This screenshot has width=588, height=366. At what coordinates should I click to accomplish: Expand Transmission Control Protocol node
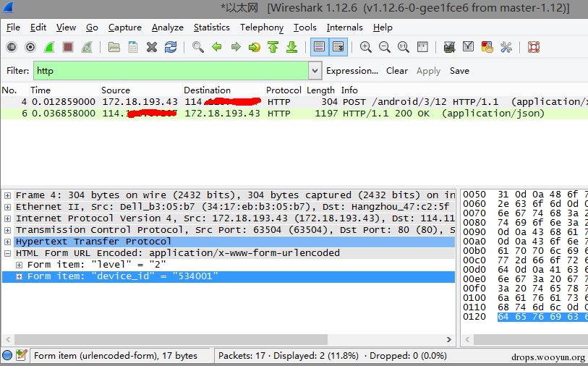tap(7, 230)
